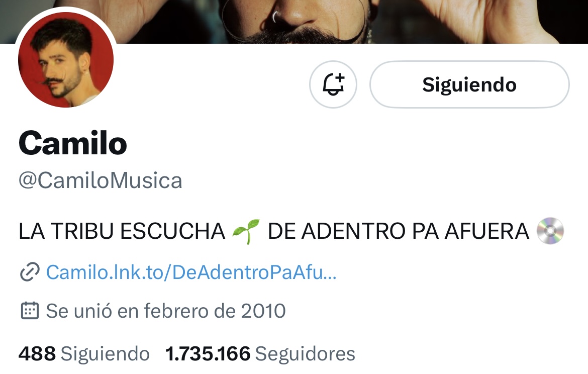Open the header banner photo
The image size is (588, 374).
pyautogui.click(x=294, y=22)
